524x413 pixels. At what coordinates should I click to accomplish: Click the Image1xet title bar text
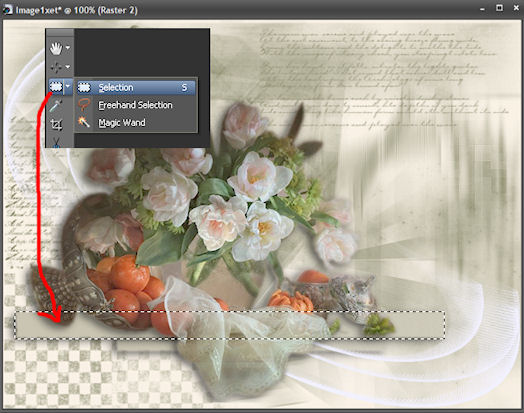click(x=76, y=10)
